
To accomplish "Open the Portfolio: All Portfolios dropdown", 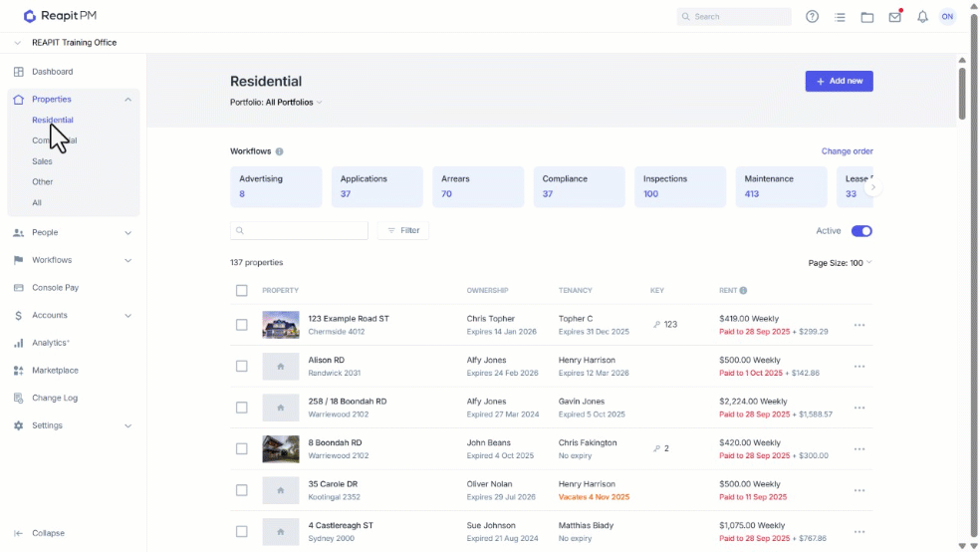I will (276, 103).
